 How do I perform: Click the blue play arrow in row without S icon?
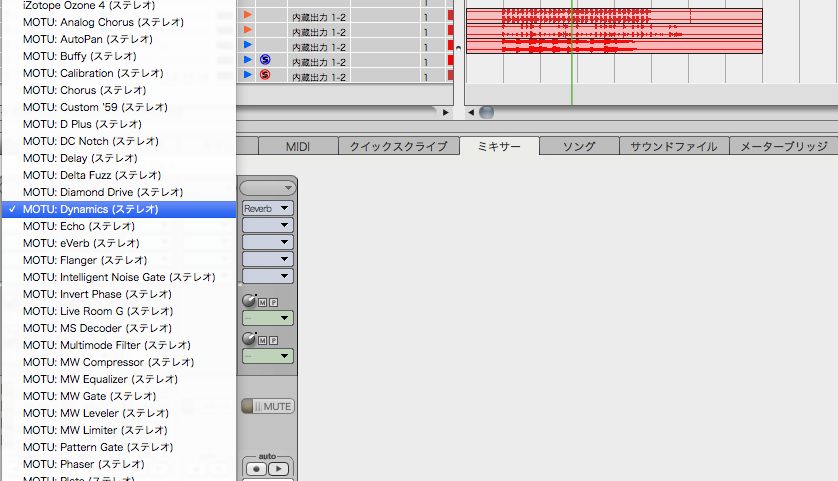(247, 45)
